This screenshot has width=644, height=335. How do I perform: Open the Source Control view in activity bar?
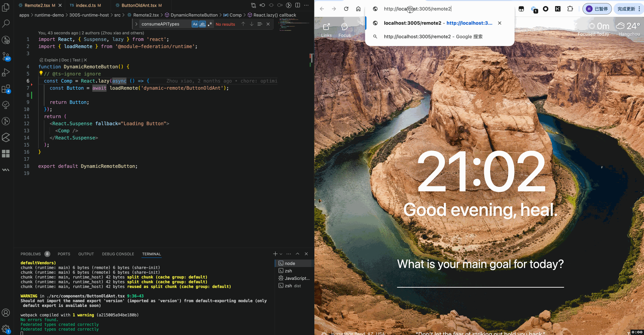tap(6, 56)
